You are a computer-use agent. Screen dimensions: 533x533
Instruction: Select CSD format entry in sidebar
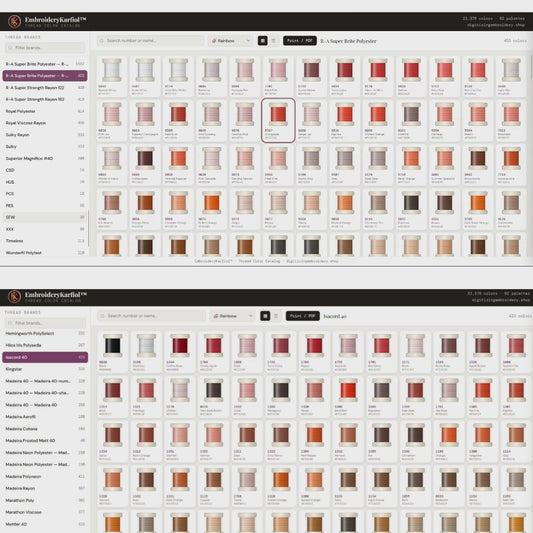[45, 170]
